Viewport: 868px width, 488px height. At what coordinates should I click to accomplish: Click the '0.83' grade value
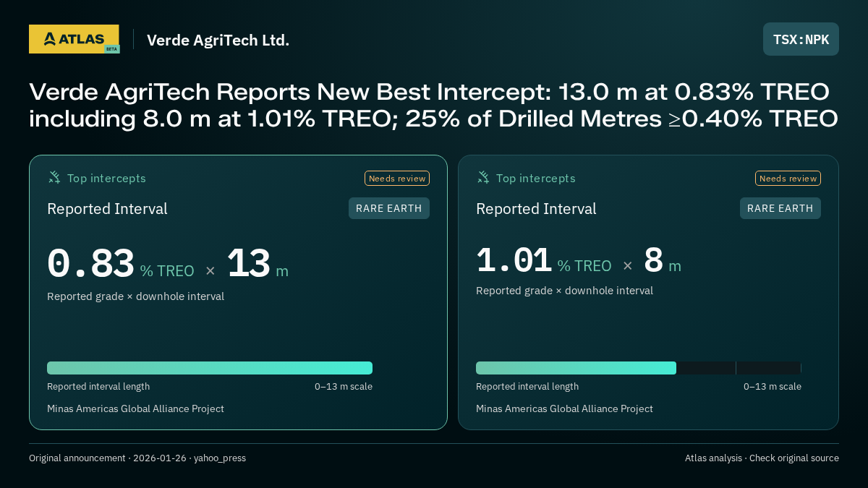tap(90, 264)
